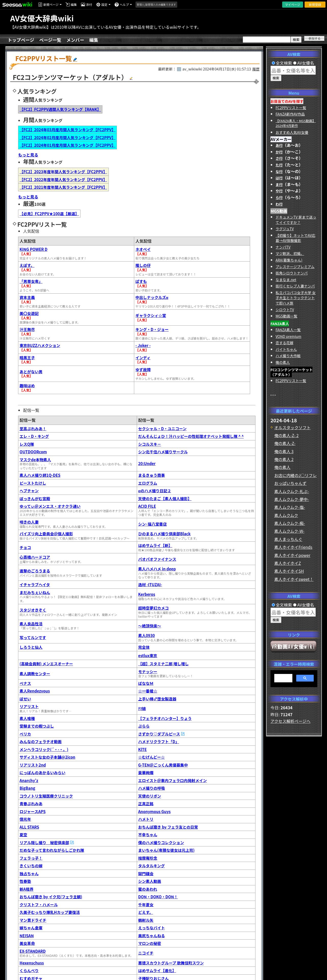Click もっと見る below yearly rankings
This screenshot has height=980, width=327.
[28, 197]
